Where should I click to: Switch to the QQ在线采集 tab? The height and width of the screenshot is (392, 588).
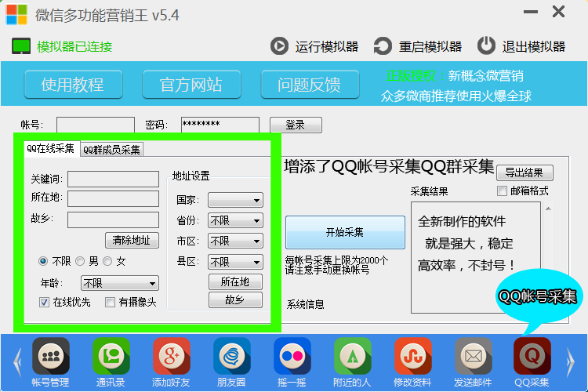(x=51, y=148)
